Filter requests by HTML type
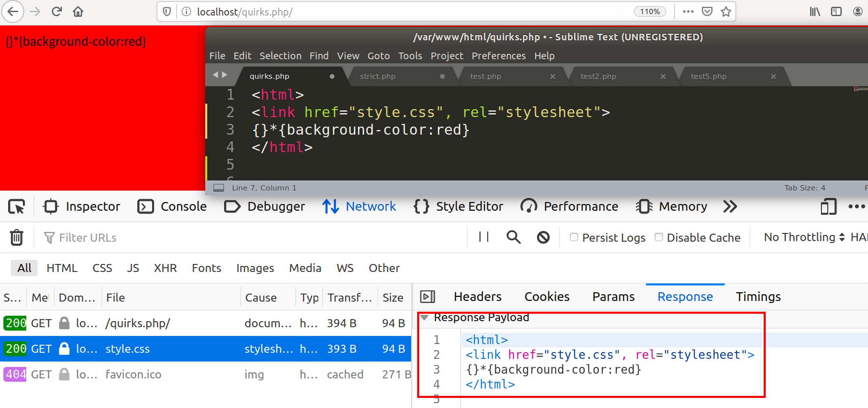The height and width of the screenshot is (408, 868). click(62, 268)
